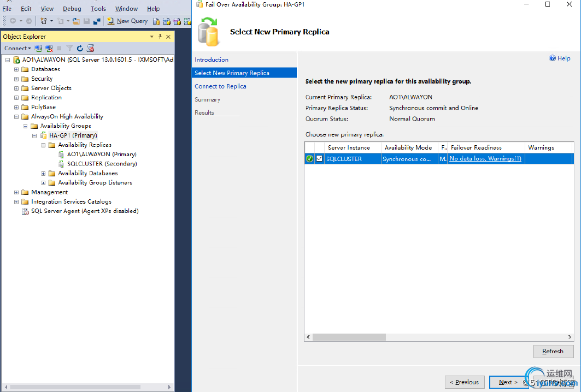The height and width of the screenshot is (392, 581).
Task: Open the Connect dropdown in Object Explorer
Action: tap(17, 48)
